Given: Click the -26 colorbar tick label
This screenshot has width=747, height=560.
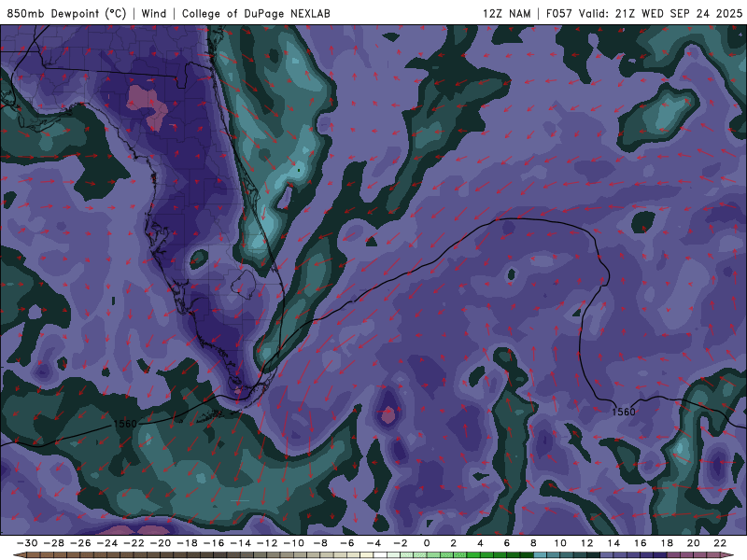Looking at the screenshot, I should coord(80,543).
